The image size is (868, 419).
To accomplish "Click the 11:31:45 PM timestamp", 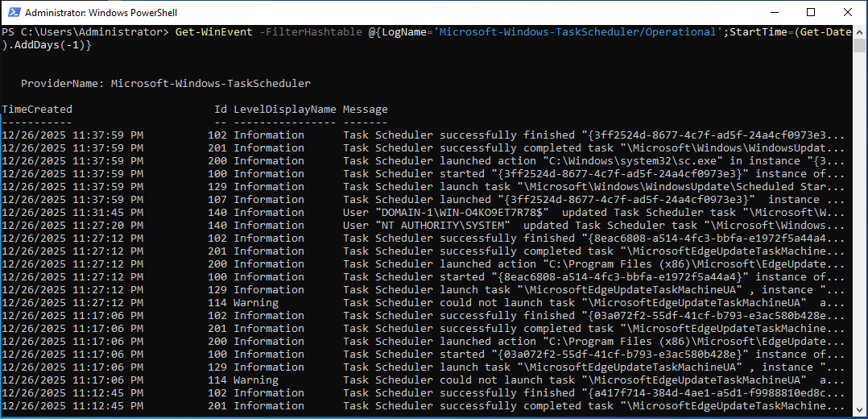I will click(x=72, y=212).
